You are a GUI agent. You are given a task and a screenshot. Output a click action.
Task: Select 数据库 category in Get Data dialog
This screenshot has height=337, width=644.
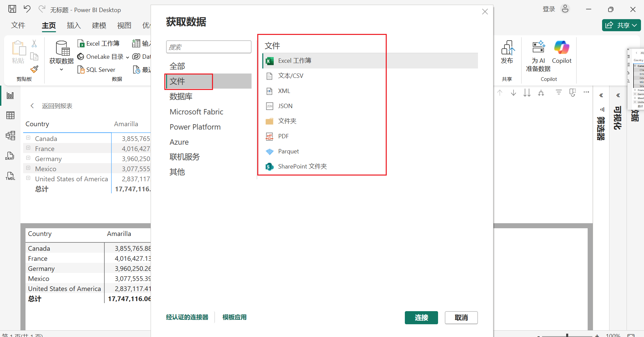point(209,97)
